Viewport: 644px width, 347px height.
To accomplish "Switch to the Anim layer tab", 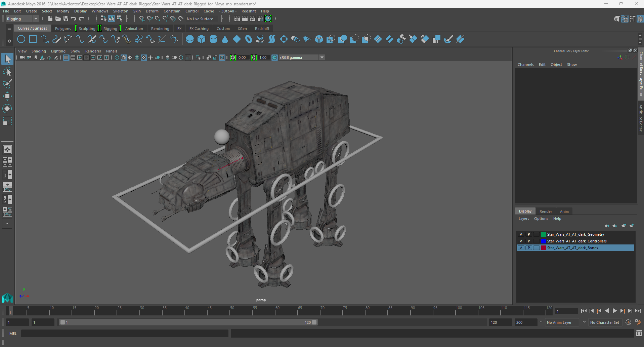I will [564, 211].
